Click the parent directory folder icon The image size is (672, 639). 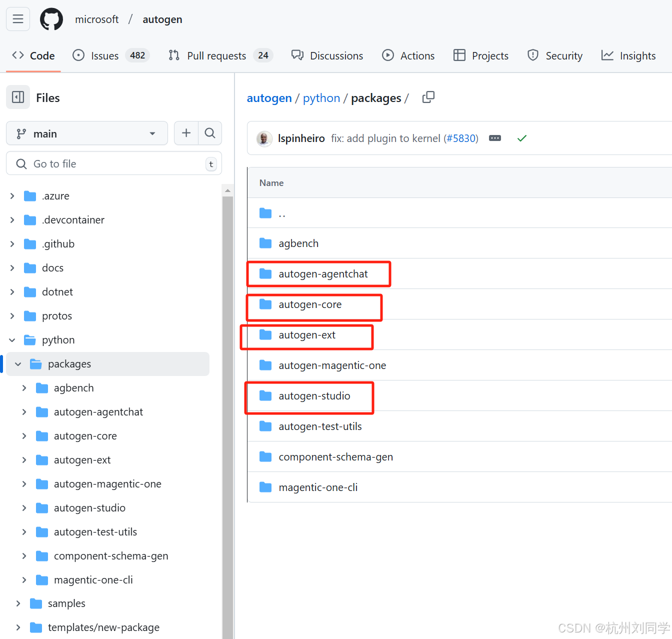[265, 213]
